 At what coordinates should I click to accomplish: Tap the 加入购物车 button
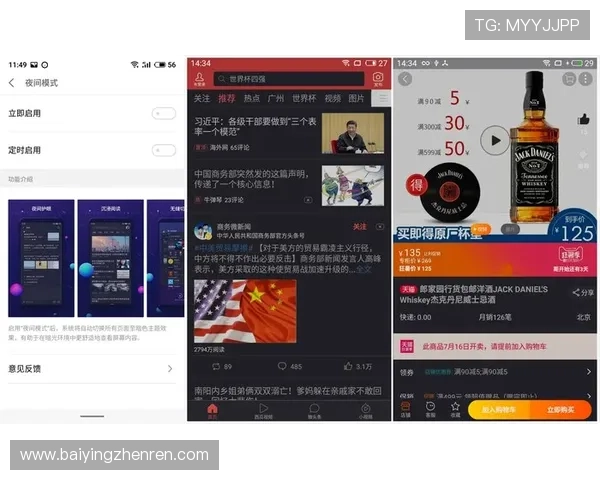tap(499, 410)
